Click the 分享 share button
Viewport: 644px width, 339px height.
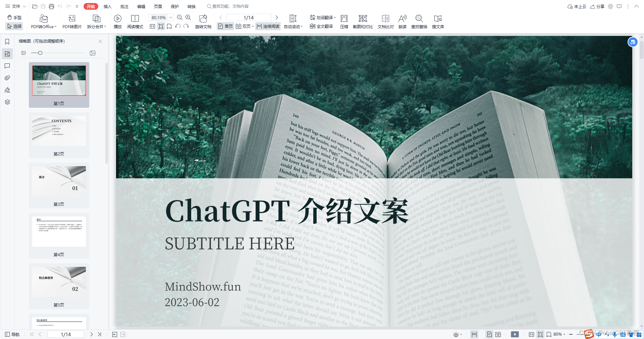click(x=597, y=6)
